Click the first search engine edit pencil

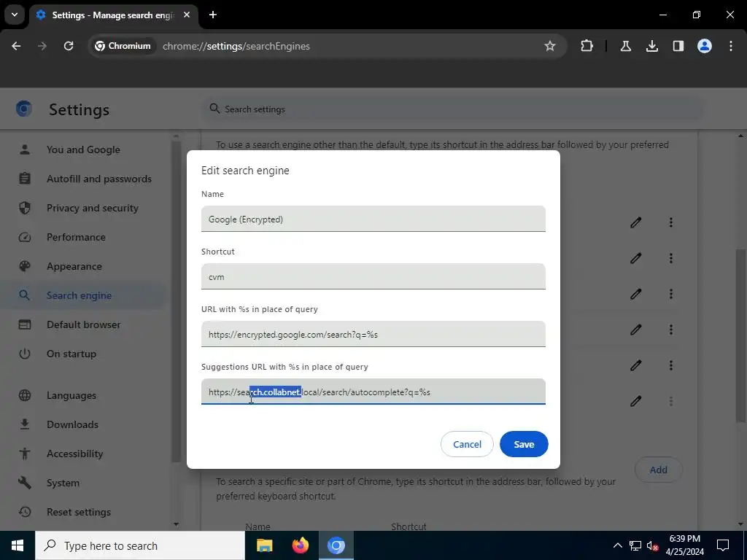pos(635,222)
